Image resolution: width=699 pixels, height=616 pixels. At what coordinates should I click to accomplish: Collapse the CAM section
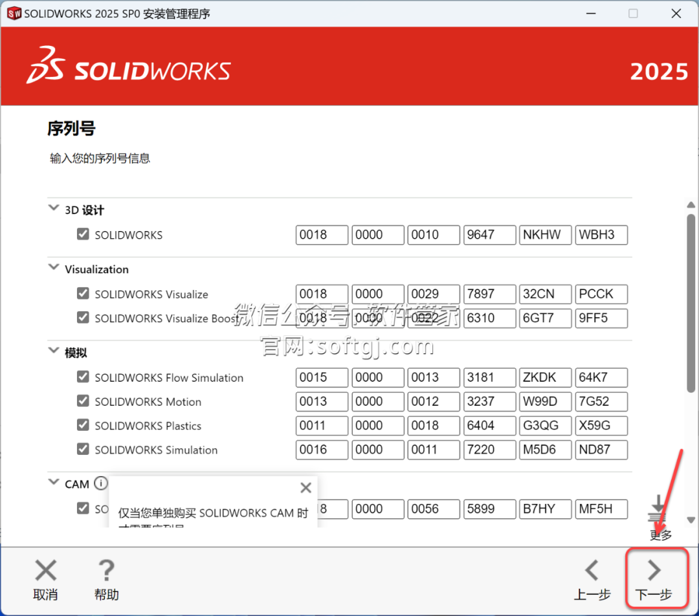click(54, 482)
